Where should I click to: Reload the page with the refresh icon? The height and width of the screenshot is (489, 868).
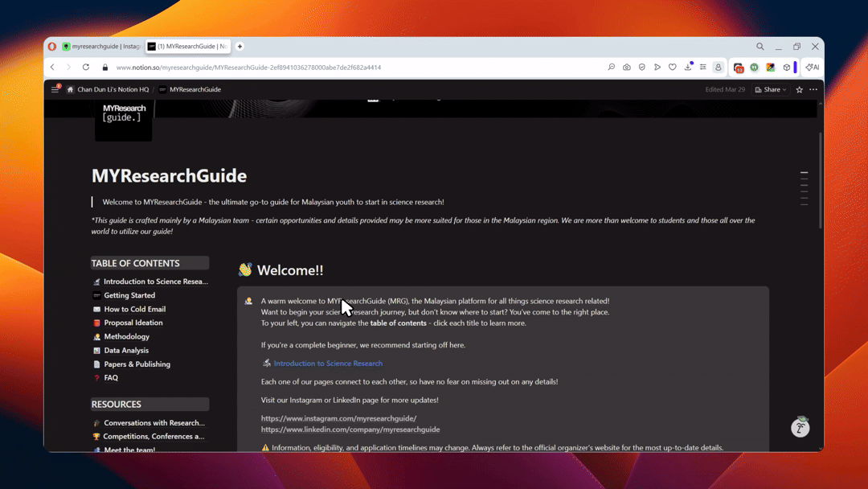pos(86,68)
